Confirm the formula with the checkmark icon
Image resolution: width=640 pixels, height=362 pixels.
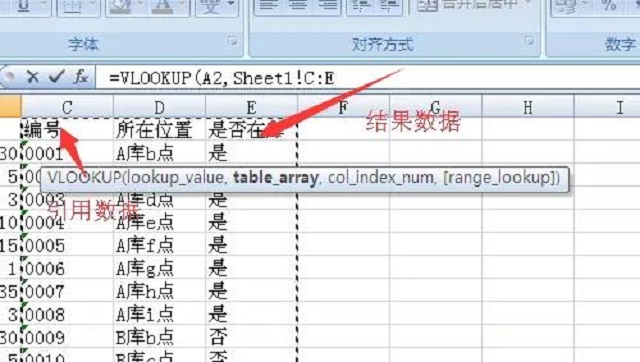[56, 76]
